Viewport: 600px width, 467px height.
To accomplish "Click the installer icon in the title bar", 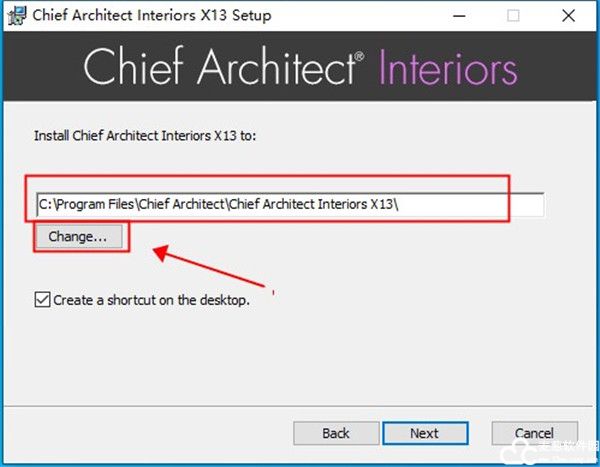I will pyautogui.click(x=16, y=15).
